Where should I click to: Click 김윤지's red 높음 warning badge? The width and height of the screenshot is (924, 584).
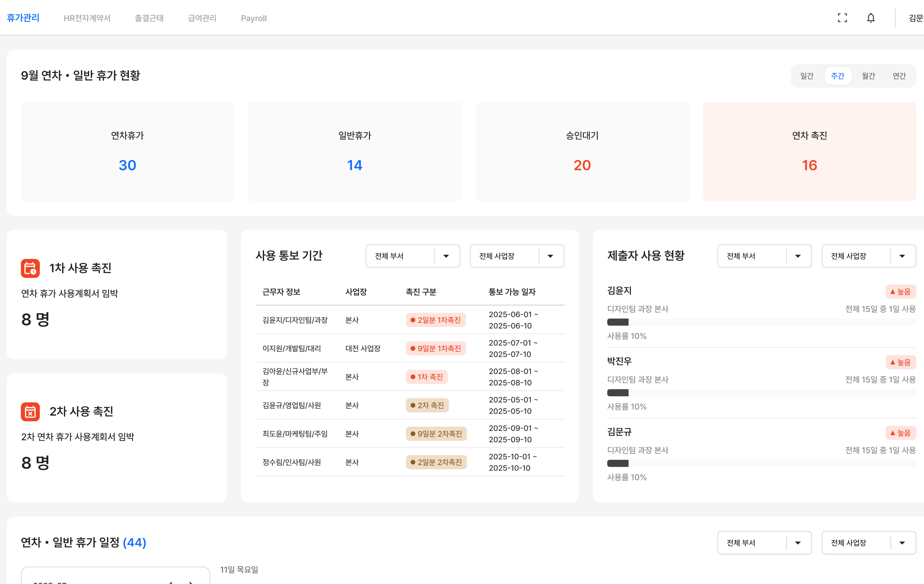[x=900, y=291]
